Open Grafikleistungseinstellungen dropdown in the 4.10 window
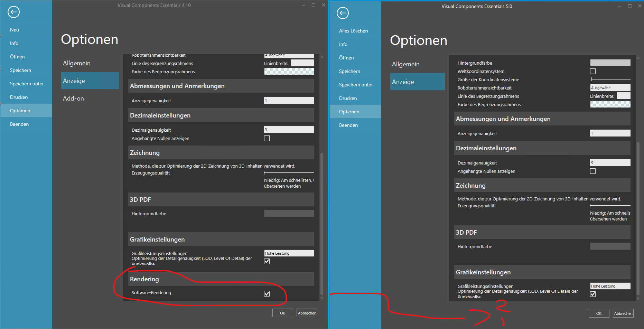Image resolution: width=644 pixels, height=329 pixels. point(289,253)
